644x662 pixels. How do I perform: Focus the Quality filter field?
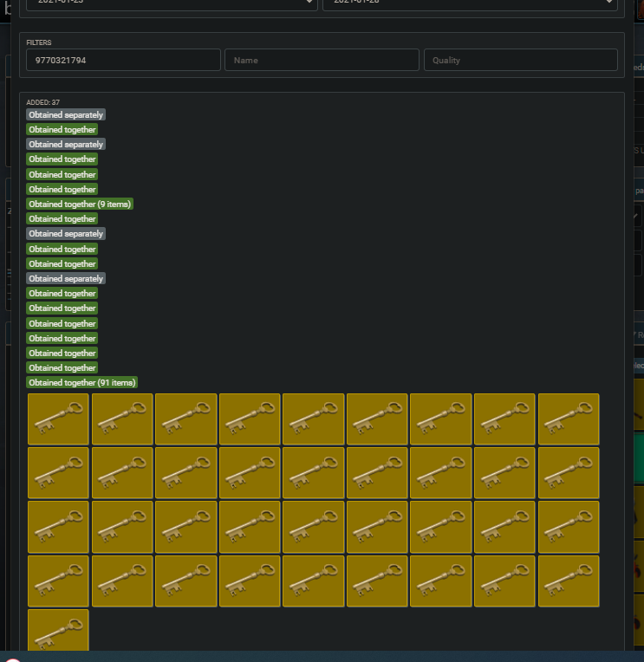[521, 60]
